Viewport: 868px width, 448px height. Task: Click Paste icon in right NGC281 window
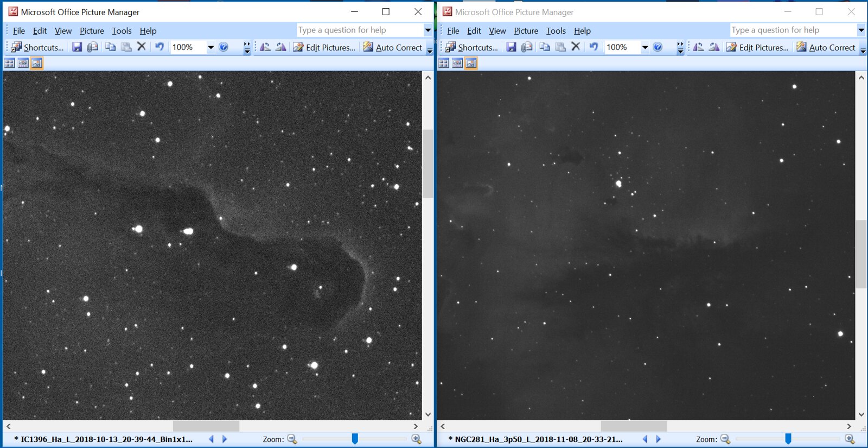click(x=560, y=47)
